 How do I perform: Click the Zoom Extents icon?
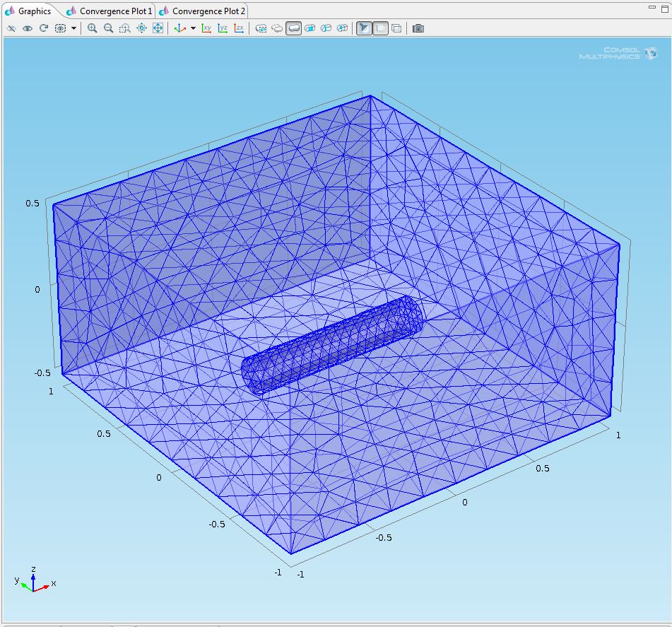click(158, 28)
